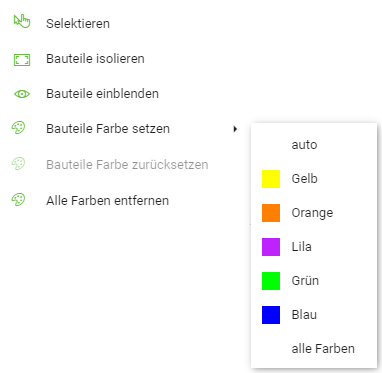The width and height of the screenshot is (382, 373).
Task: Click the yellow Gelb swatch
Action: click(x=271, y=179)
